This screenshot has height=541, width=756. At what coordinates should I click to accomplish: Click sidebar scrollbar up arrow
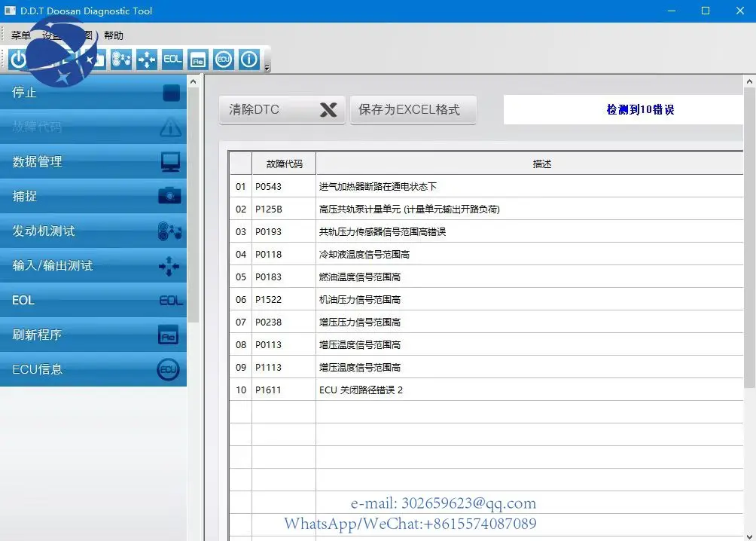pyautogui.click(x=193, y=81)
